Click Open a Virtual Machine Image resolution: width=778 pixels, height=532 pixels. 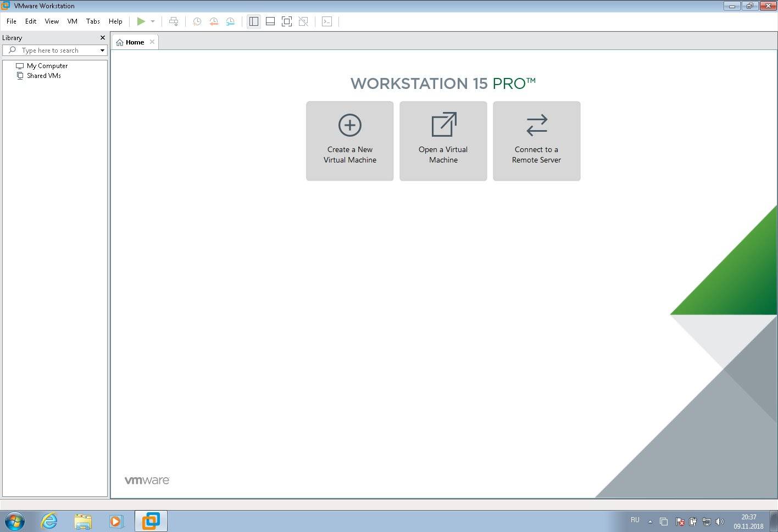(443, 141)
